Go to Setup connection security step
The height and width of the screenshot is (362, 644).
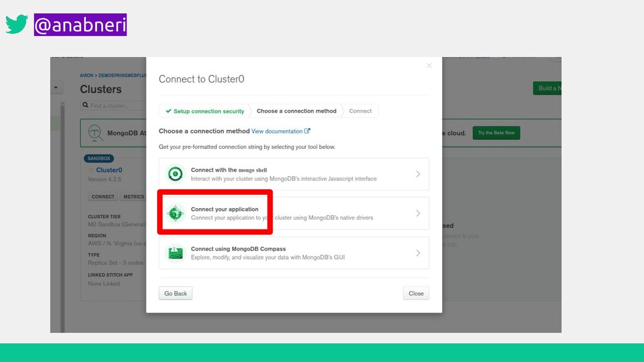pyautogui.click(x=204, y=111)
